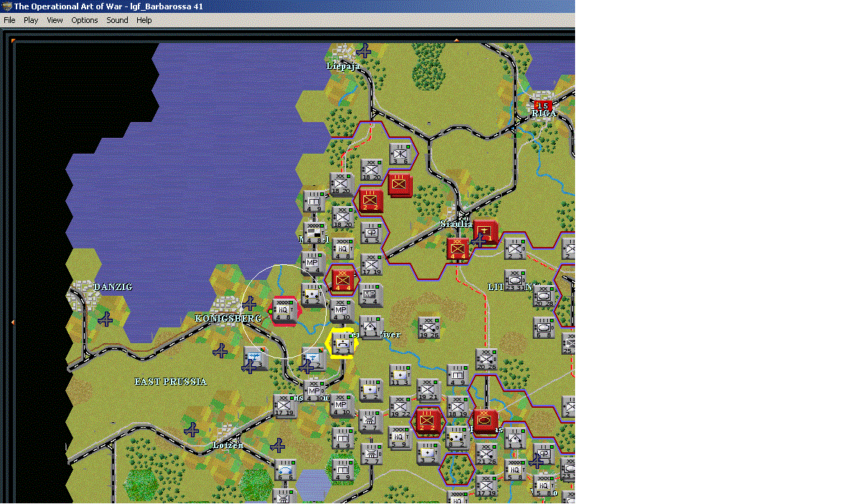The image size is (863, 504).
Task: Select the 19 22 infantry division
Action: coord(400,406)
